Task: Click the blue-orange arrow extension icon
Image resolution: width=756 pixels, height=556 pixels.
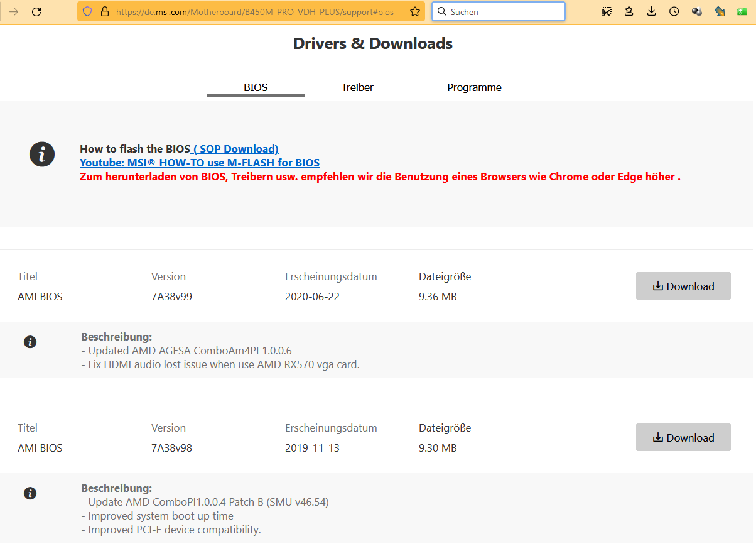Action: tap(720, 11)
